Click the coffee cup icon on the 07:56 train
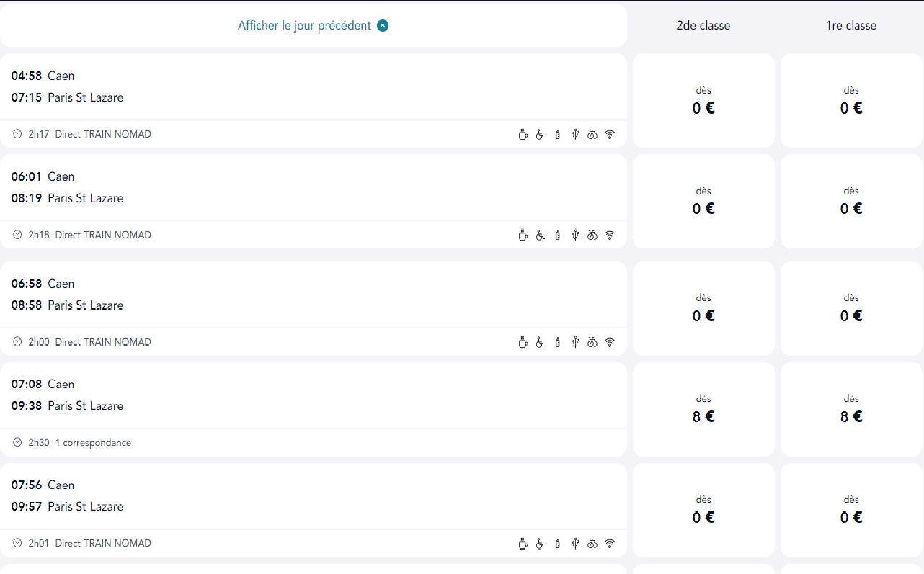Image resolution: width=924 pixels, height=574 pixels. pyautogui.click(x=523, y=544)
